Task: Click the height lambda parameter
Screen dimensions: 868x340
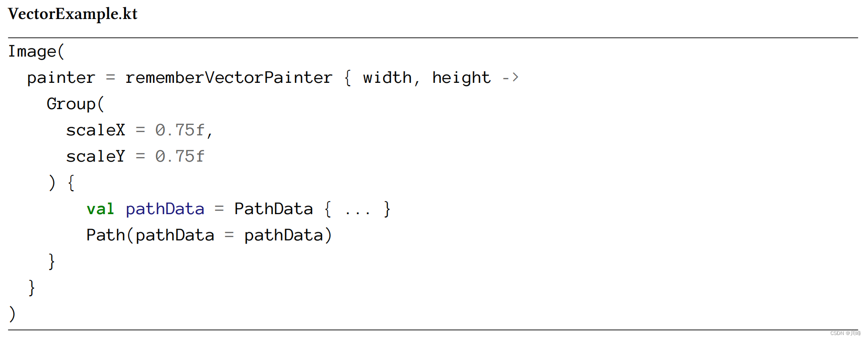Action: pyautogui.click(x=461, y=78)
